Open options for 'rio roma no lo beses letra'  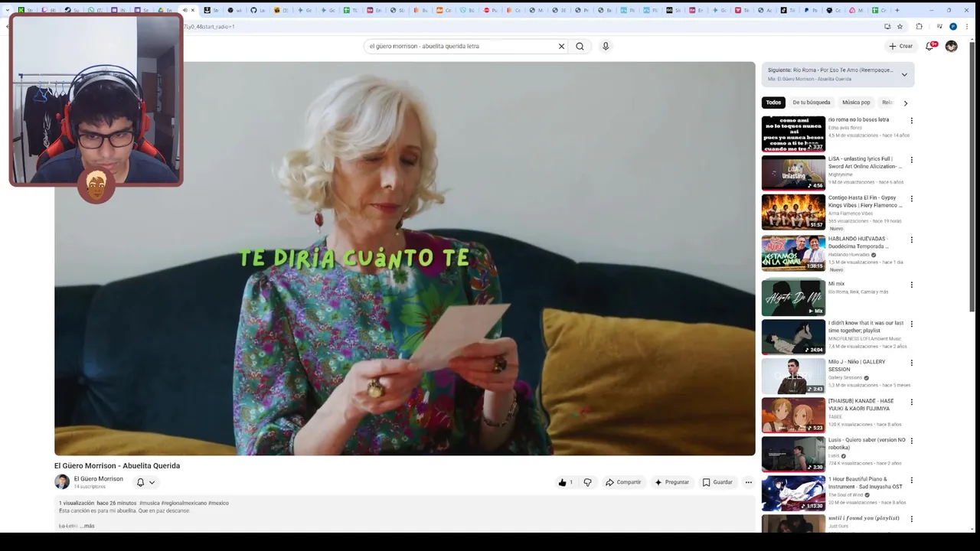[x=911, y=120]
